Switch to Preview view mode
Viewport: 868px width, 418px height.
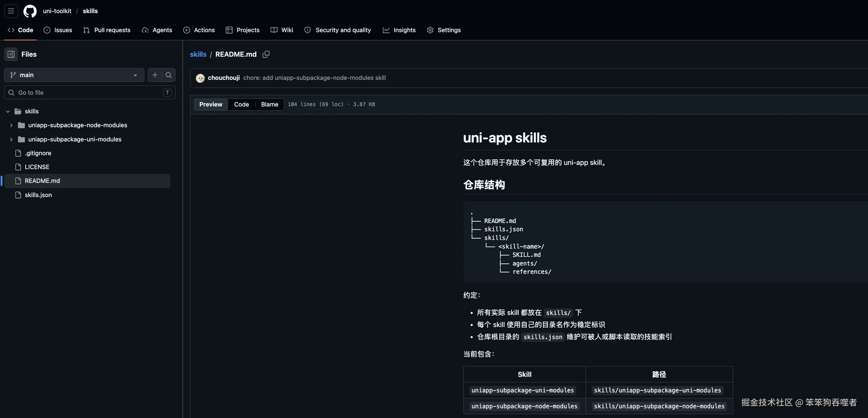210,104
